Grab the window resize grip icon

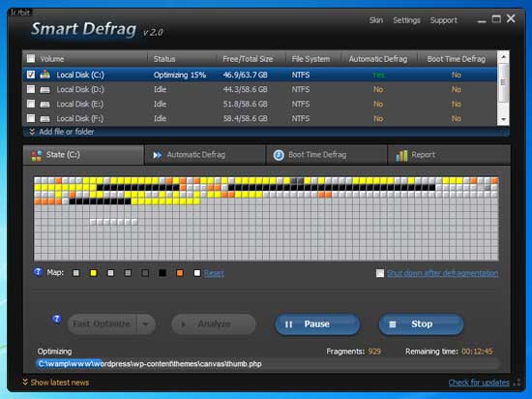pos(517,383)
